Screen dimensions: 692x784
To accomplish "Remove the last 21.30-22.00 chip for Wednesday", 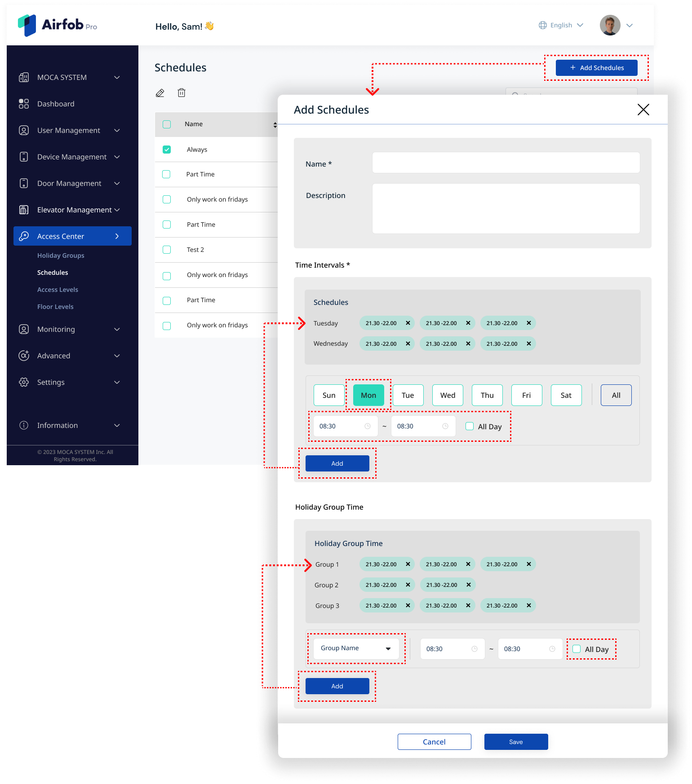I will (529, 344).
